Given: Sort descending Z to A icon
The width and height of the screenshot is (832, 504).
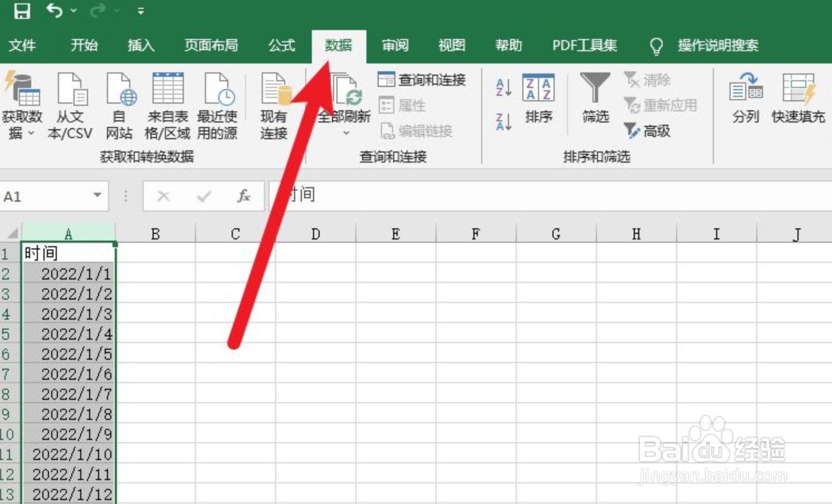Looking at the screenshot, I should point(503,121).
